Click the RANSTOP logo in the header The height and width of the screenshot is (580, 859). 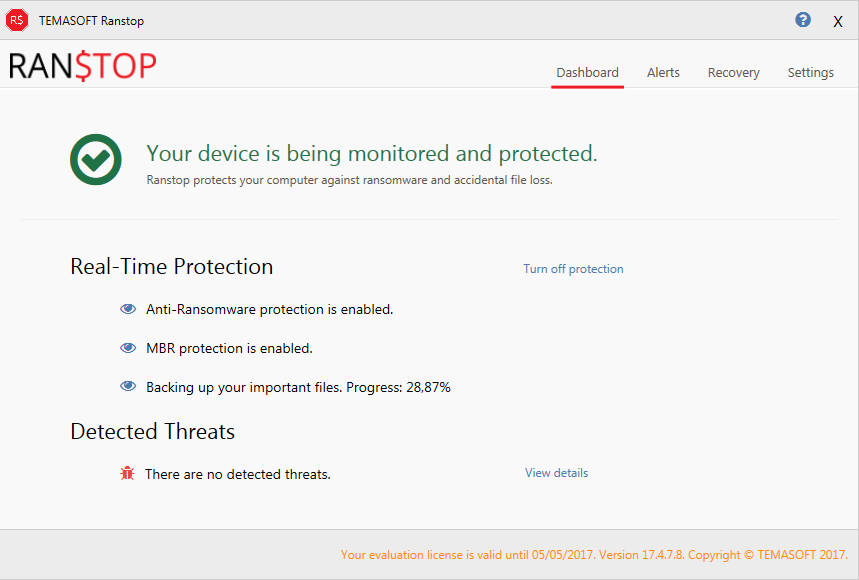coord(83,66)
